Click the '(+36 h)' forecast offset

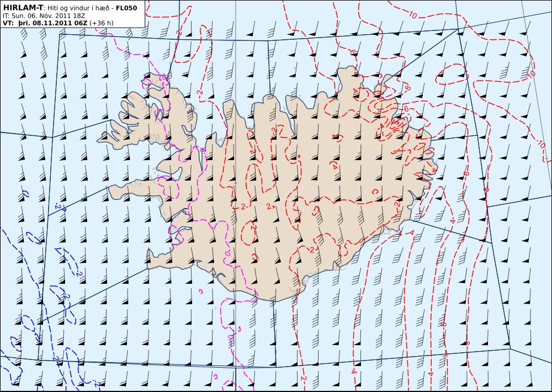(102, 23)
